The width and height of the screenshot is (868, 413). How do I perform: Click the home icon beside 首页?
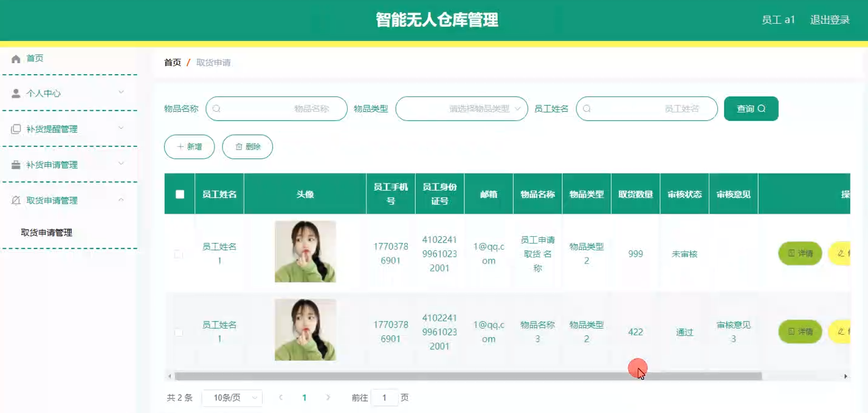pos(16,58)
